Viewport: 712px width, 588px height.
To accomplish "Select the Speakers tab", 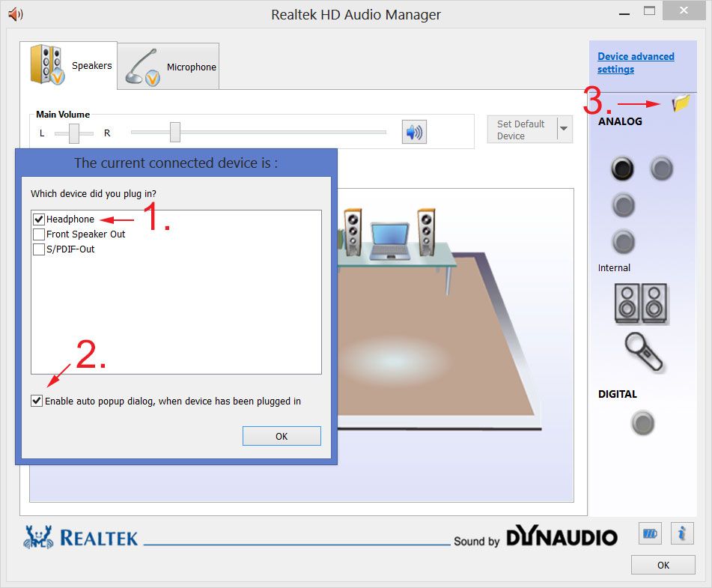I will [x=70, y=66].
